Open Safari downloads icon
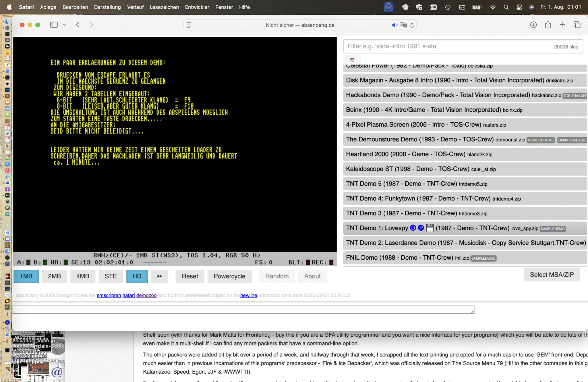The image size is (588, 382). point(533,25)
